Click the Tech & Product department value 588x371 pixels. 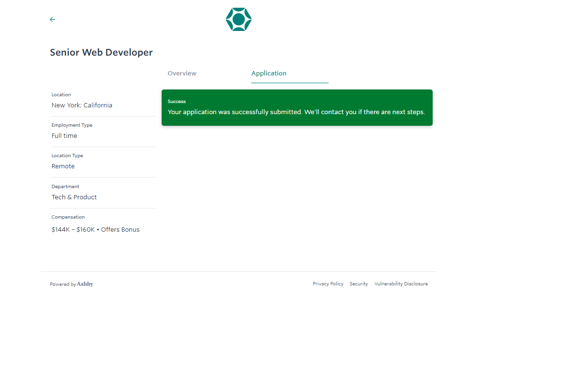(74, 197)
